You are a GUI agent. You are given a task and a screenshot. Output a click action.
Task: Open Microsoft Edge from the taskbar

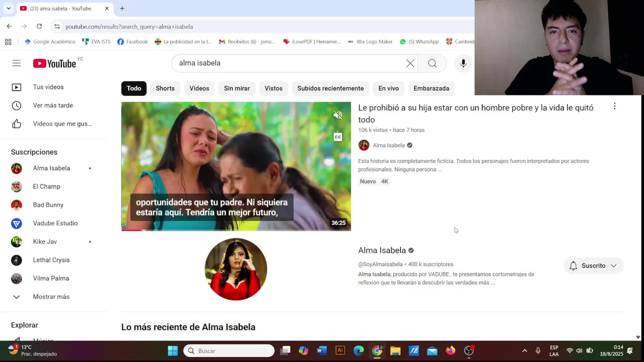[359, 351]
